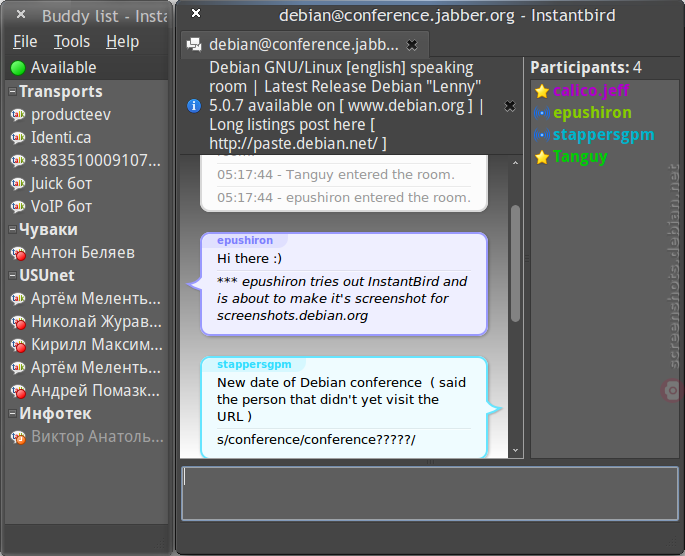Click the chat scrollbar thumb
The width and height of the screenshot is (685, 556).
pyautogui.click(x=515, y=263)
